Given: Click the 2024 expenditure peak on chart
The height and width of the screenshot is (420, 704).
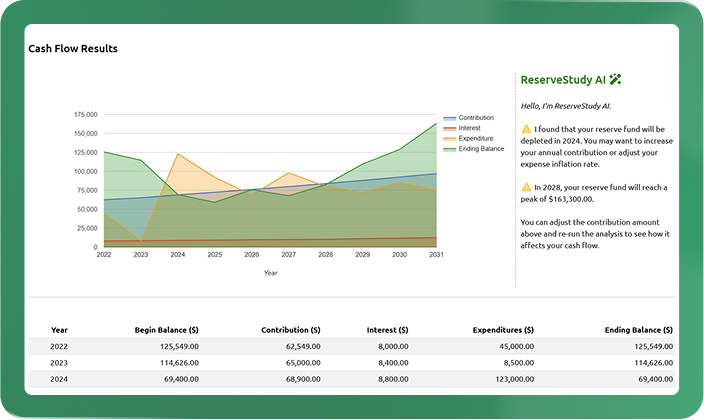Looking at the screenshot, I should click(x=177, y=154).
